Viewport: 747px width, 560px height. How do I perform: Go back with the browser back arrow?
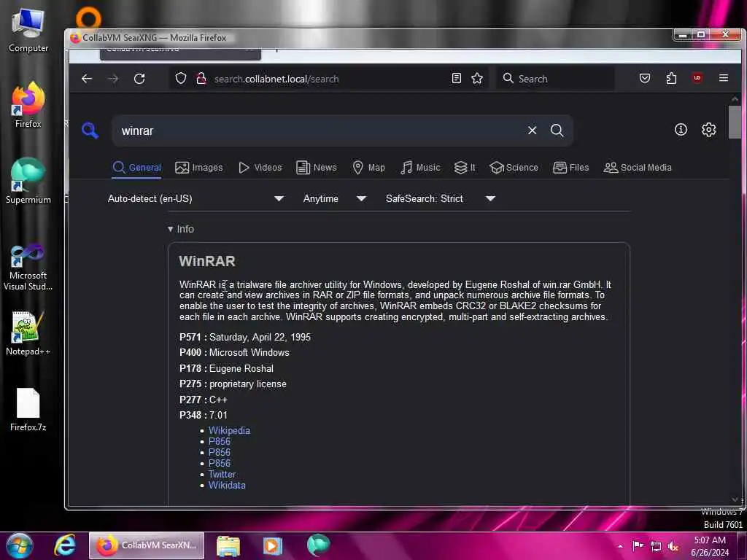[87, 79]
